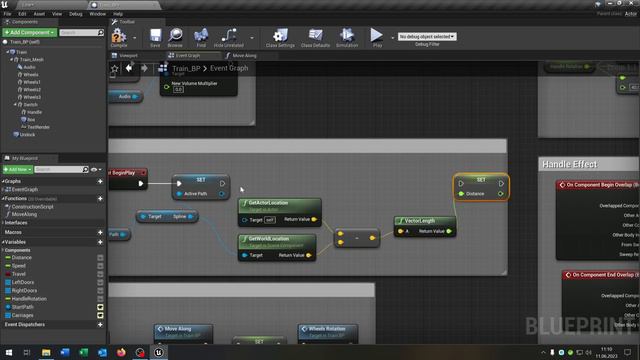This screenshot has width=640, height=360.
Task: Open the debug object filter dropdown
Action: coord(427,36)
